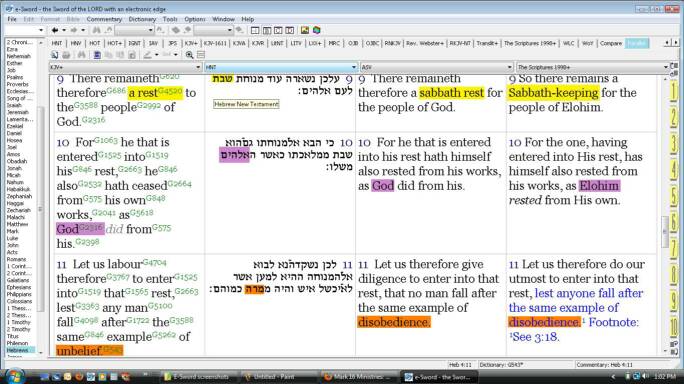Expand the ASV parallel column dropdown

point(510,67)
